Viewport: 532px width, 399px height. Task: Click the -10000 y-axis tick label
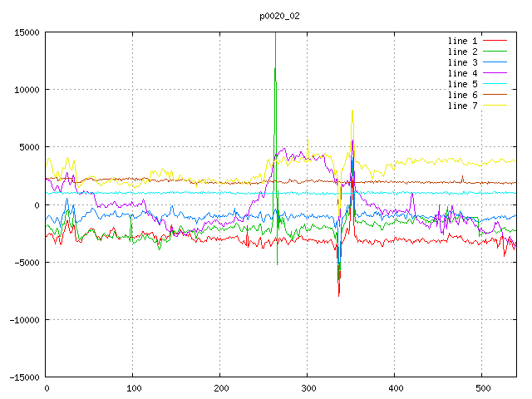point(23,320)
